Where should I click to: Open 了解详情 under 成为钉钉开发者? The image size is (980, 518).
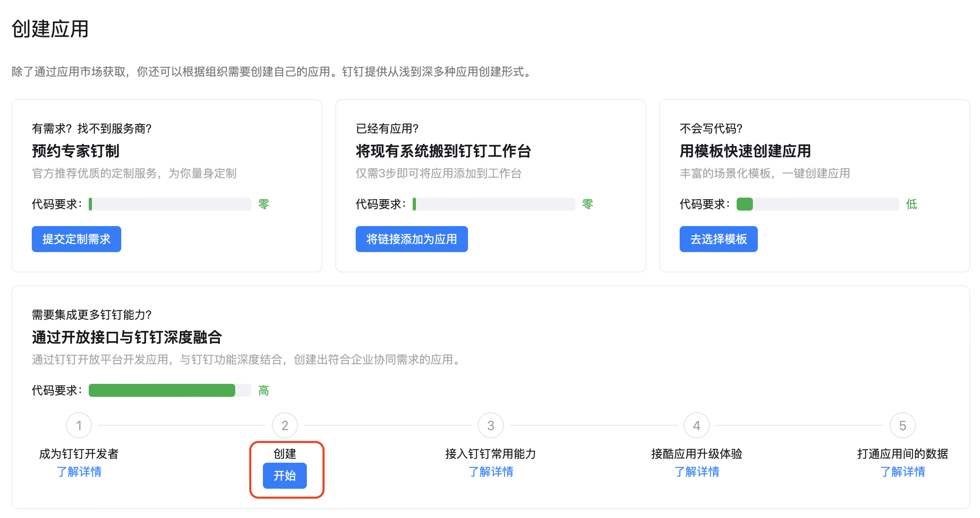pyautogui.click(x=79, y=472)
